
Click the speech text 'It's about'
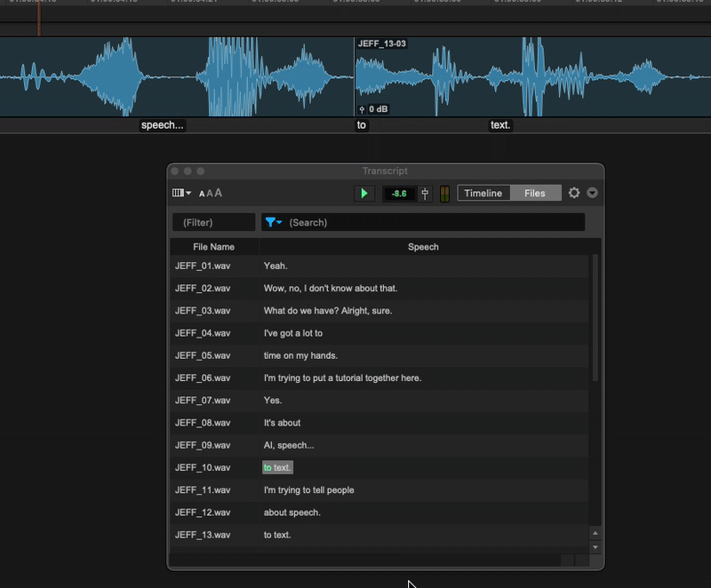282,423
